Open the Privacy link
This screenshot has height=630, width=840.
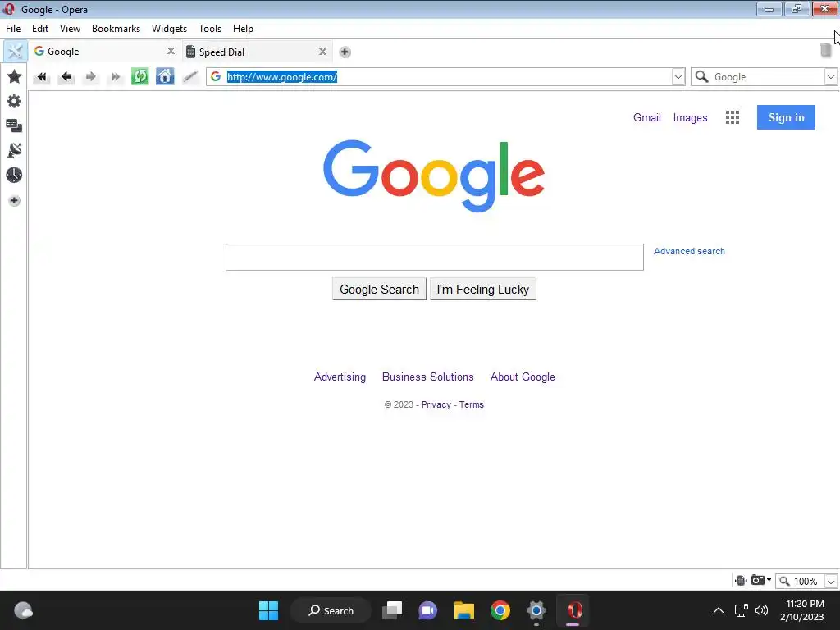click(x=436, y=405)
